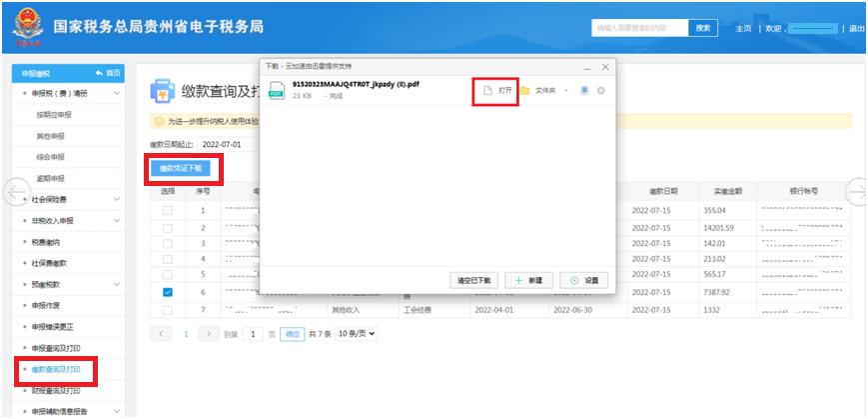868x419 pixels.
Task: Click 清空已下载 in download dialog
Action: tap(472, 280)
